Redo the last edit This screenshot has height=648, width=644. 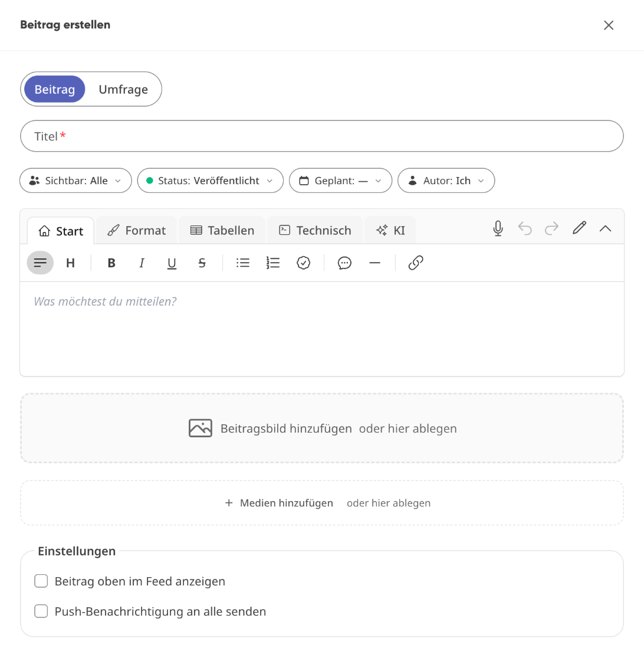point(551,228)
